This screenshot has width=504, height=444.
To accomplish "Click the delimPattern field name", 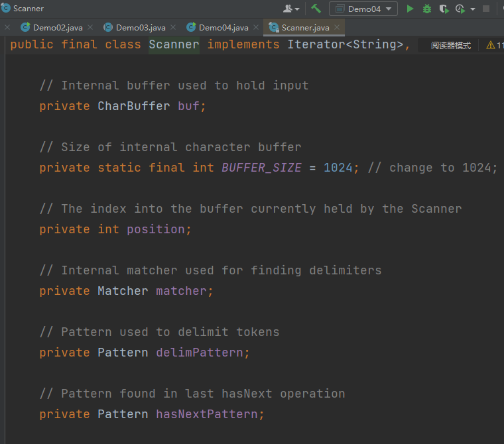I will pos(200,353).
